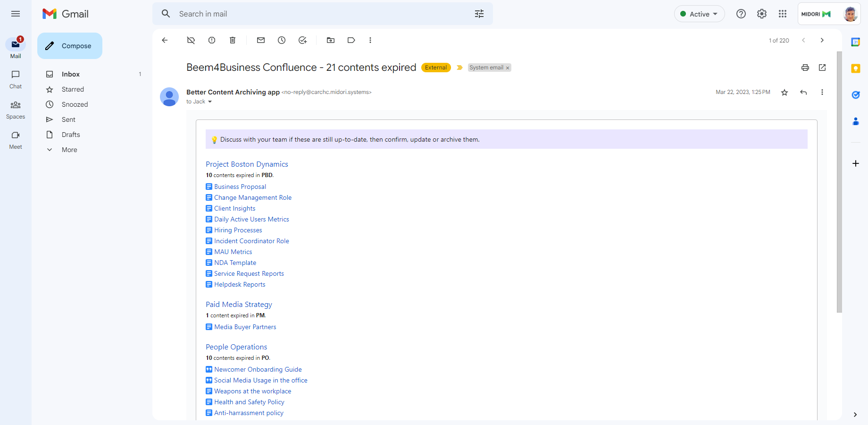Image resolution: width=868 pixels, height=425 pixels.
Task: Collapse the main navigation menu
Action: (x=16, y=14)
